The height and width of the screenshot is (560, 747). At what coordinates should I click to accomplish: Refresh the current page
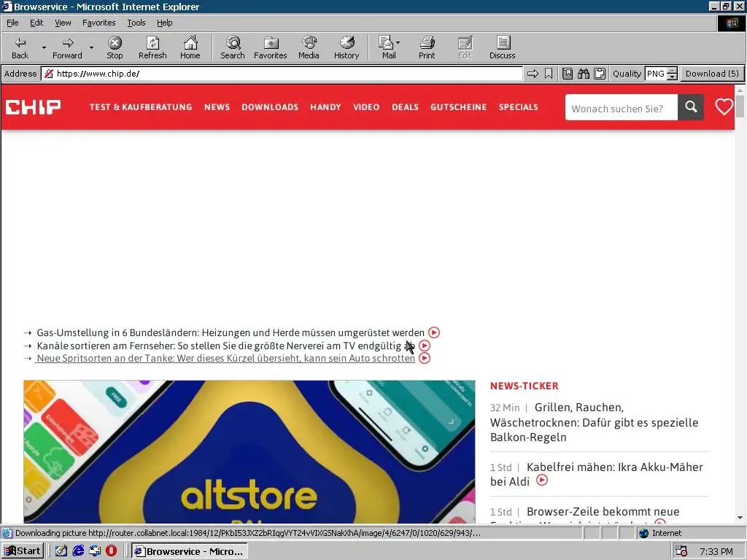pos(152,47)
